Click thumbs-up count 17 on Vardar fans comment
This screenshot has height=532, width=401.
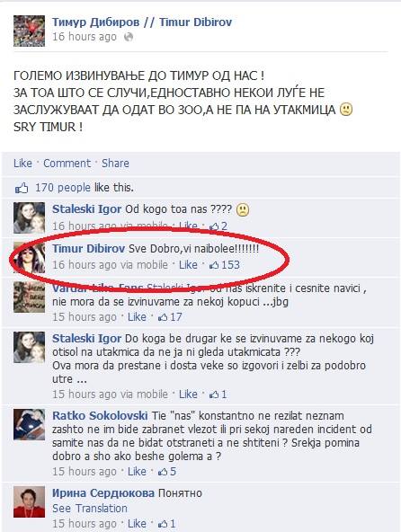pyautogui.click(x=171, y=317)
